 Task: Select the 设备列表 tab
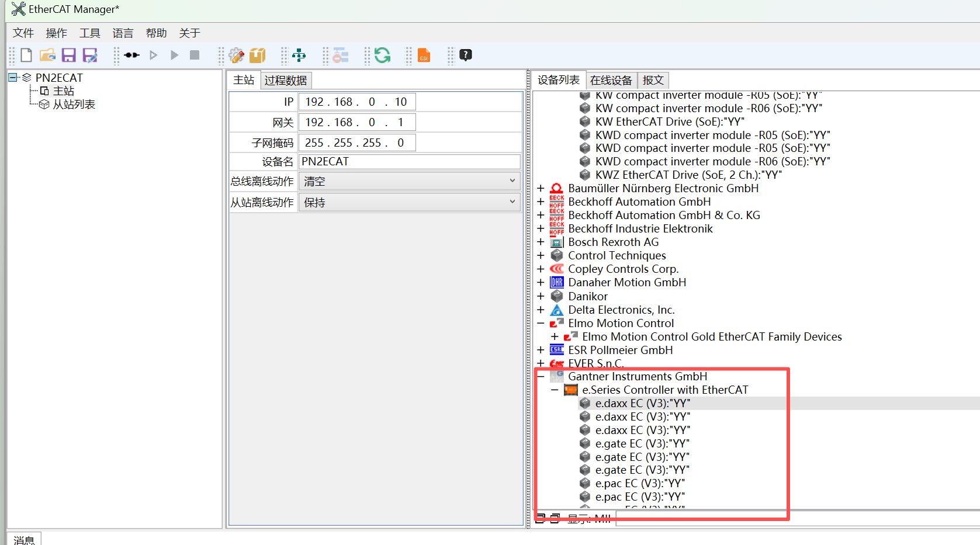[x=559, y=80]
